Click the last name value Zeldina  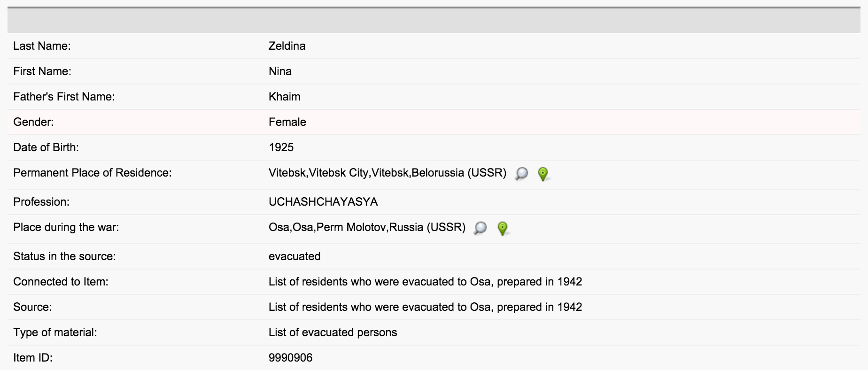tap(287, 46)
